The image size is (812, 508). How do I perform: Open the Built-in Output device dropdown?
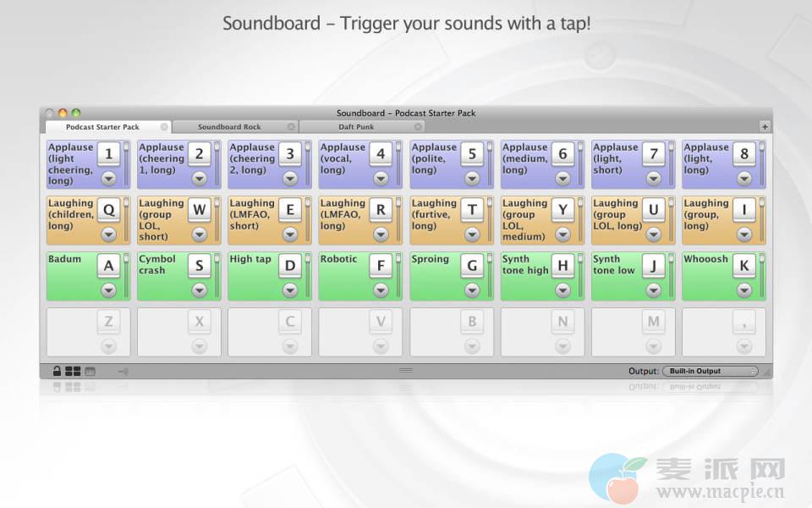pyautogui.click(x=710, y=371)
